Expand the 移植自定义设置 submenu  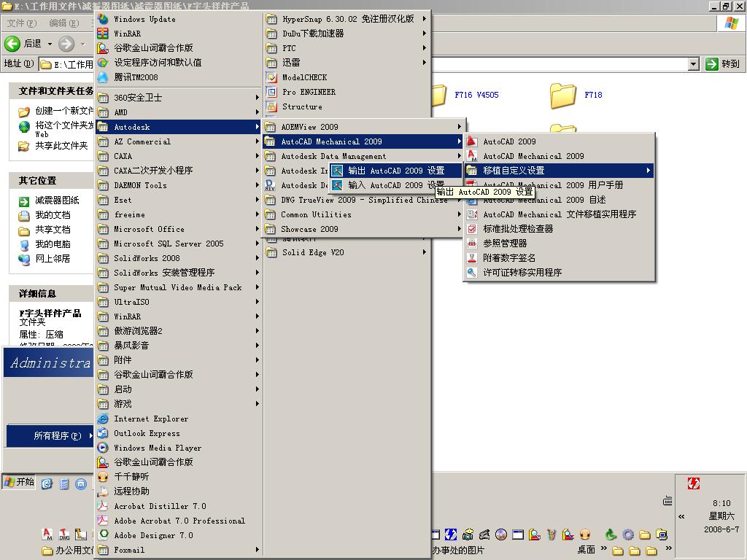click(558, 171)
